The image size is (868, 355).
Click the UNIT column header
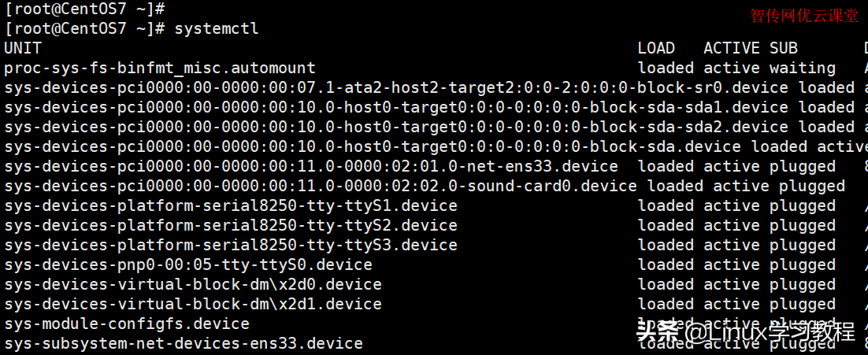coord(23,49)
